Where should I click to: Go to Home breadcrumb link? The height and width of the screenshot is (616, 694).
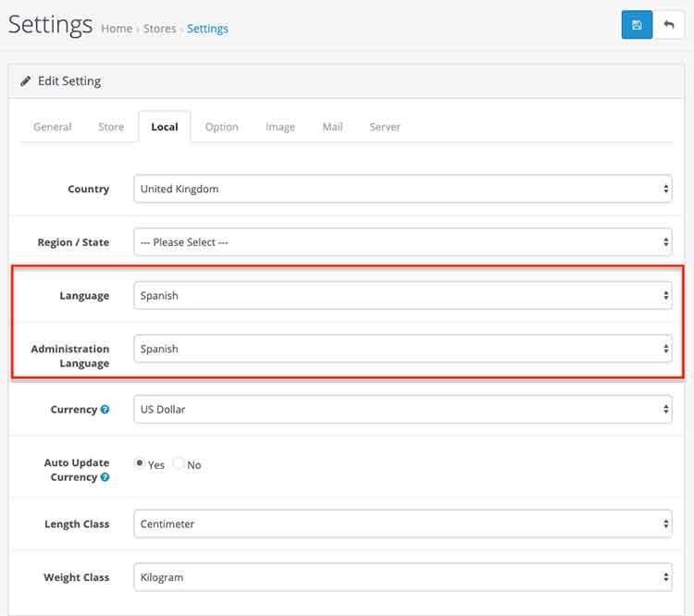pos(117,29)
